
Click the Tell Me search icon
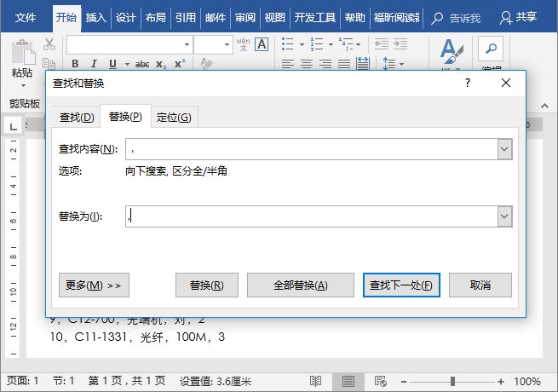(437, 18)
